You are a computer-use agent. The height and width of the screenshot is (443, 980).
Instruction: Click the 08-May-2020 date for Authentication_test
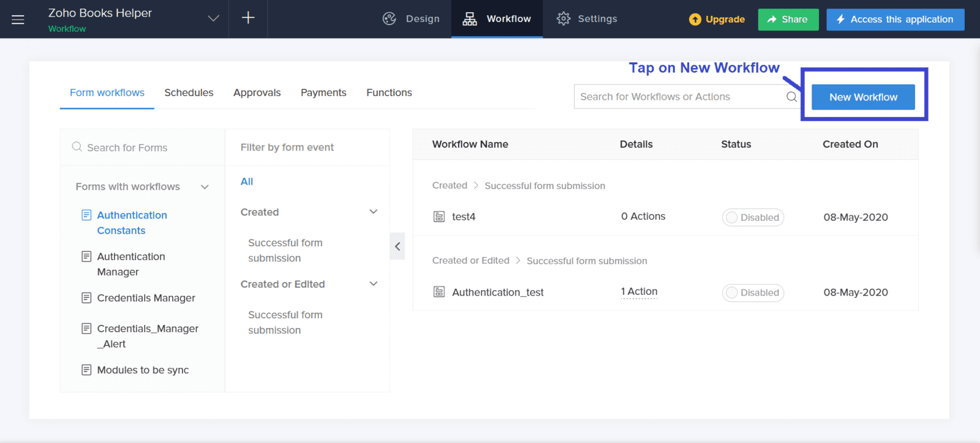click(856, 292)
